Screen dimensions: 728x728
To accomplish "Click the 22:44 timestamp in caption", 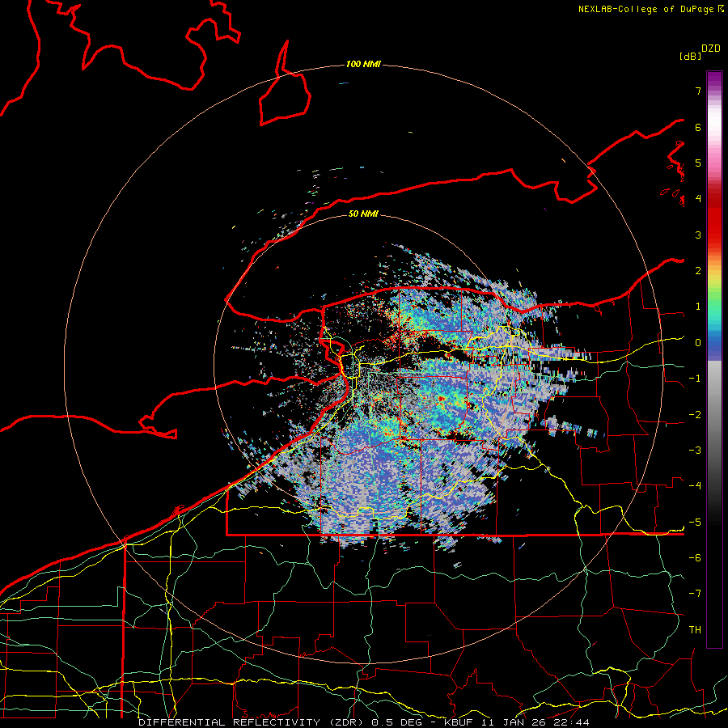I will coord(572,722).
